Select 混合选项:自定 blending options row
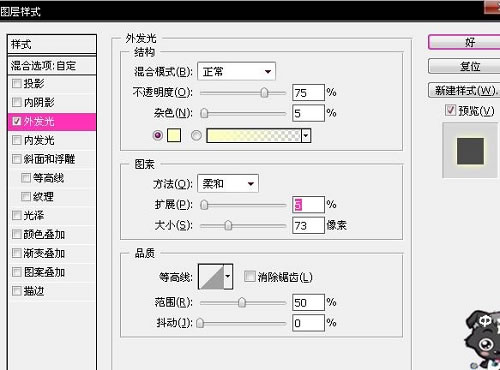The width and height of the screenshot is (500, 370). (52, 65)
